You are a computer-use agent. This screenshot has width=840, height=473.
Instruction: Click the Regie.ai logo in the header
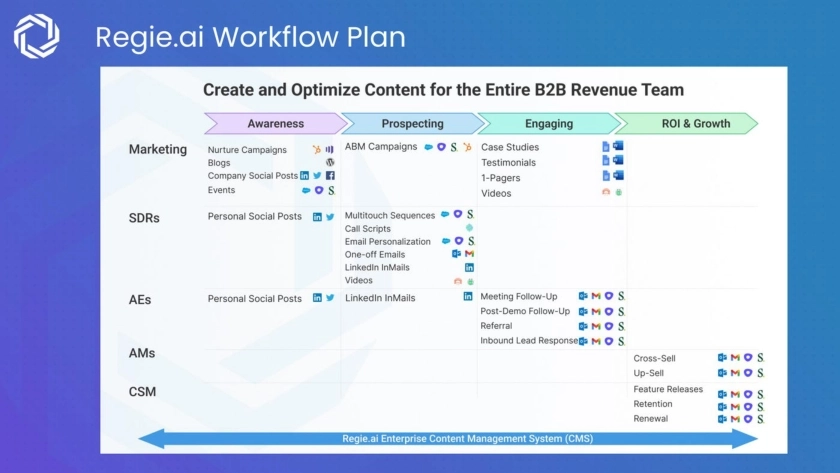click(x=36, y=37)
